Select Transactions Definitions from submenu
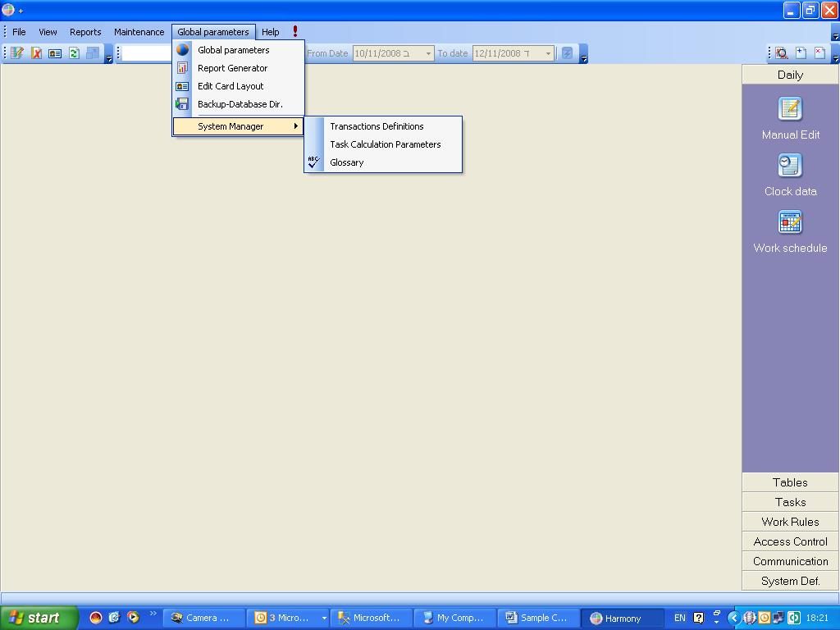 377,126
